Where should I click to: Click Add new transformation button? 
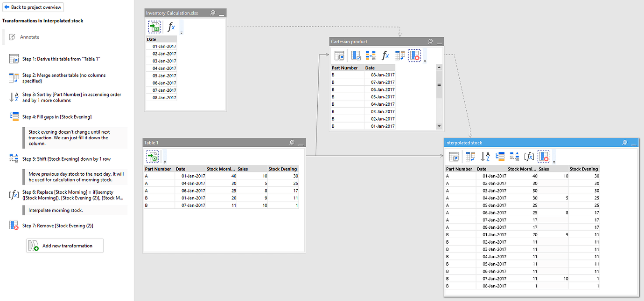pos(64,246)
